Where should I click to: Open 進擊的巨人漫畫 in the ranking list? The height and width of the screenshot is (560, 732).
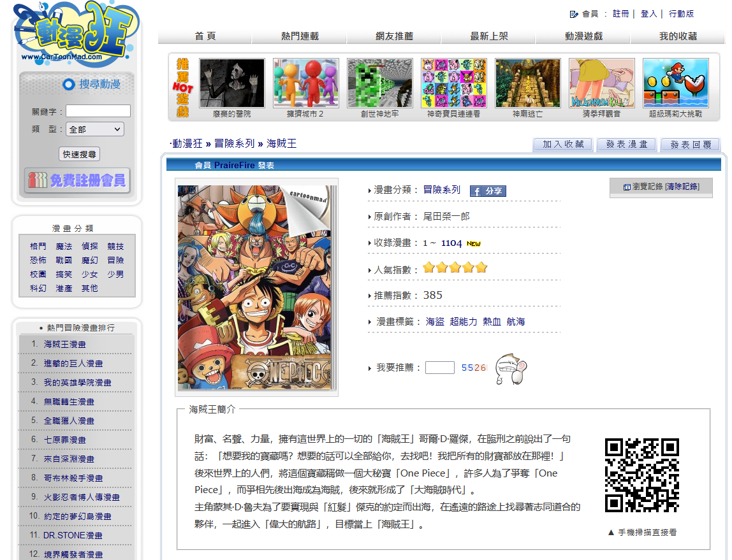(x=73, y=363)
